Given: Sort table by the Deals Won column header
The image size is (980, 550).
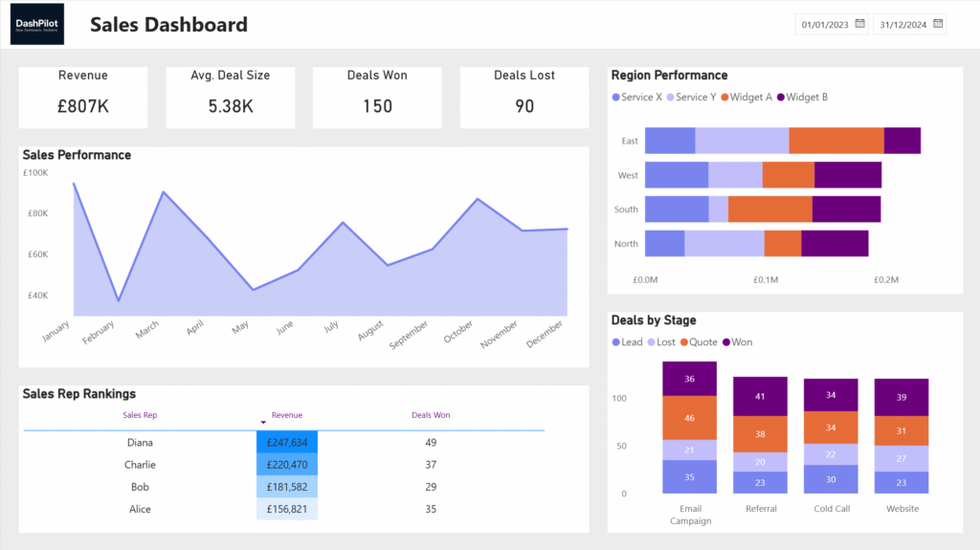Looking at the screenshot, I should [x=431, y=415].
